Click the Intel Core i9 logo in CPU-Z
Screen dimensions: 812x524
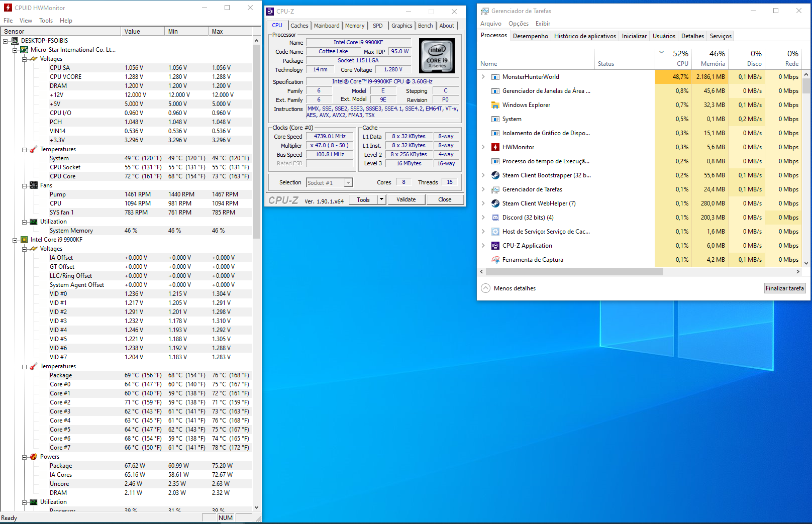(437, 56)
